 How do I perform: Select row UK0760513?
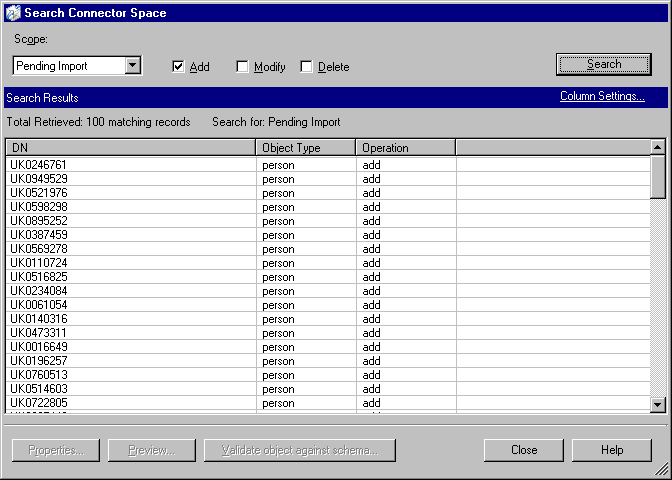tap(328, 375)
